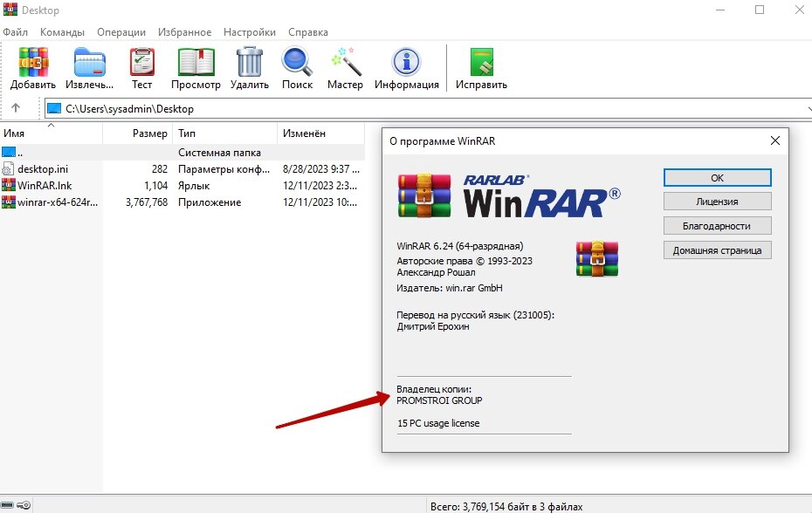Screen dimensions: 812x513
Task: Open the Справка menu
Action: (x=308, y=32)
